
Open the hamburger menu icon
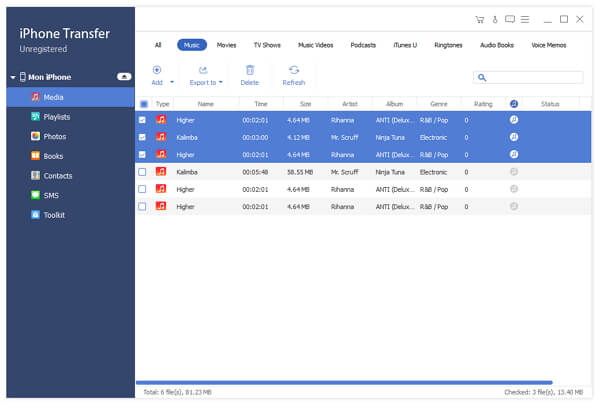point(525,19)
